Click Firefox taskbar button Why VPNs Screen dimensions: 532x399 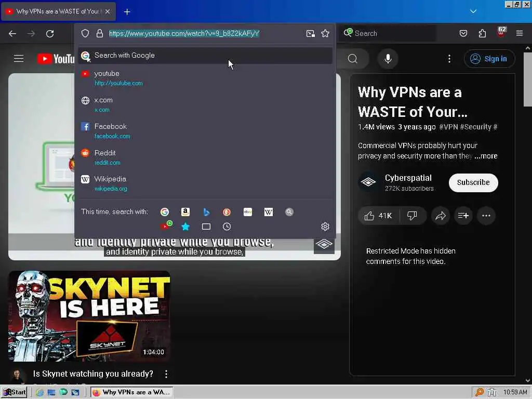(132, 392)
